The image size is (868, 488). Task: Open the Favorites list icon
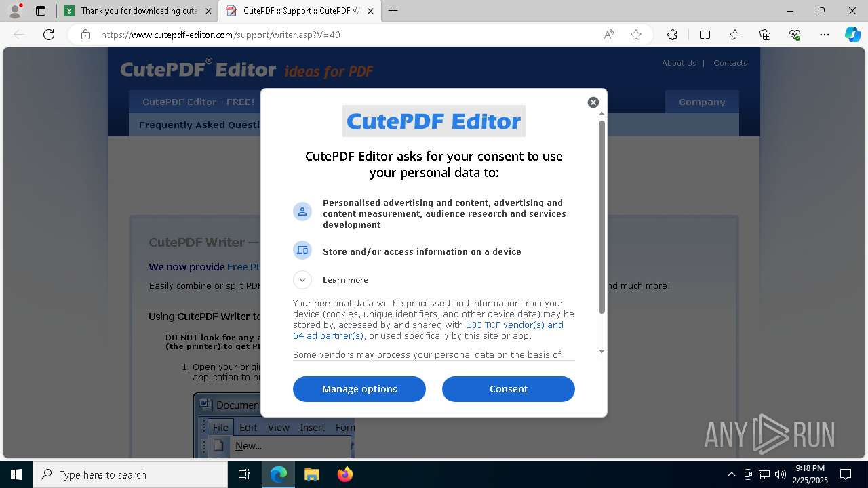[735, 35]
